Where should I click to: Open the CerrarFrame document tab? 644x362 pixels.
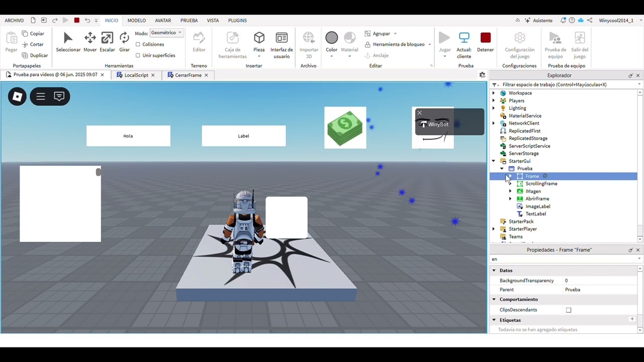point(188,75)
